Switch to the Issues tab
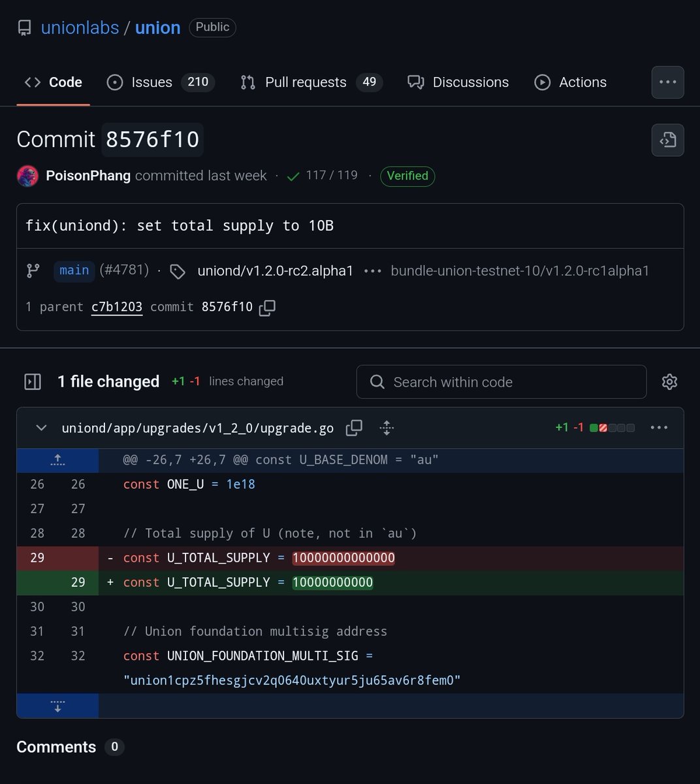Viewport: 700px width, 784px height. click(161, 82)
